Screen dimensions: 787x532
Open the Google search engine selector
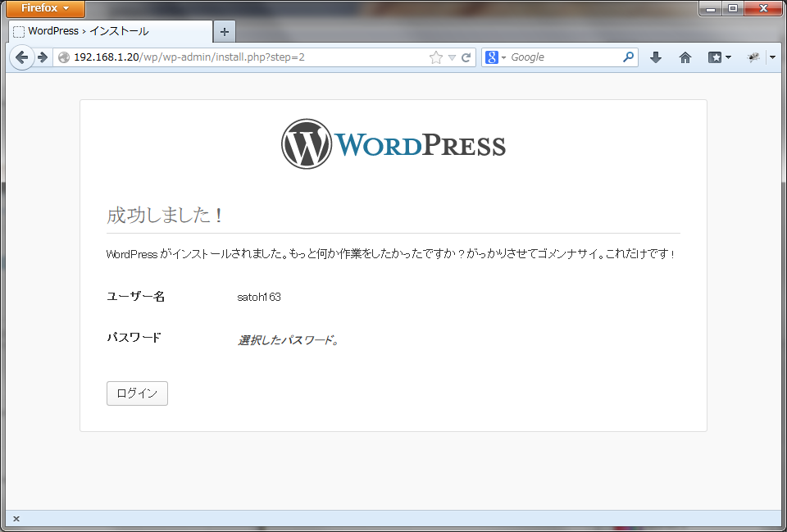coord(495,57)
